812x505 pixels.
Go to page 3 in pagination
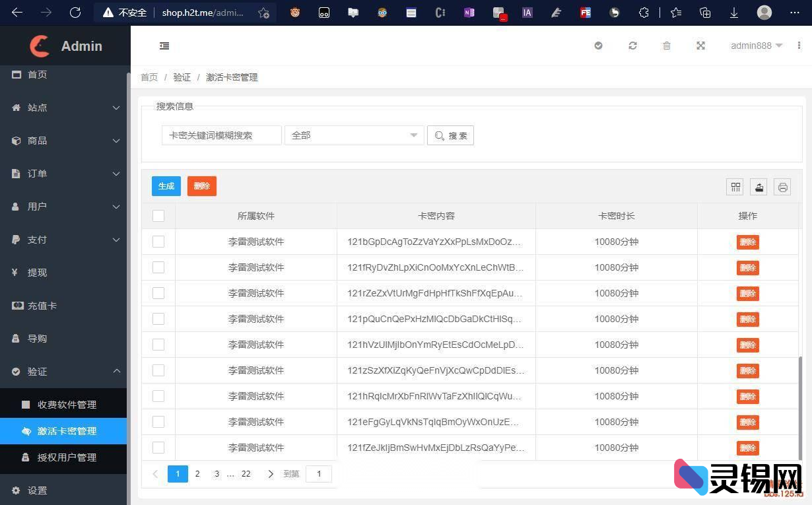click(217, 473)
